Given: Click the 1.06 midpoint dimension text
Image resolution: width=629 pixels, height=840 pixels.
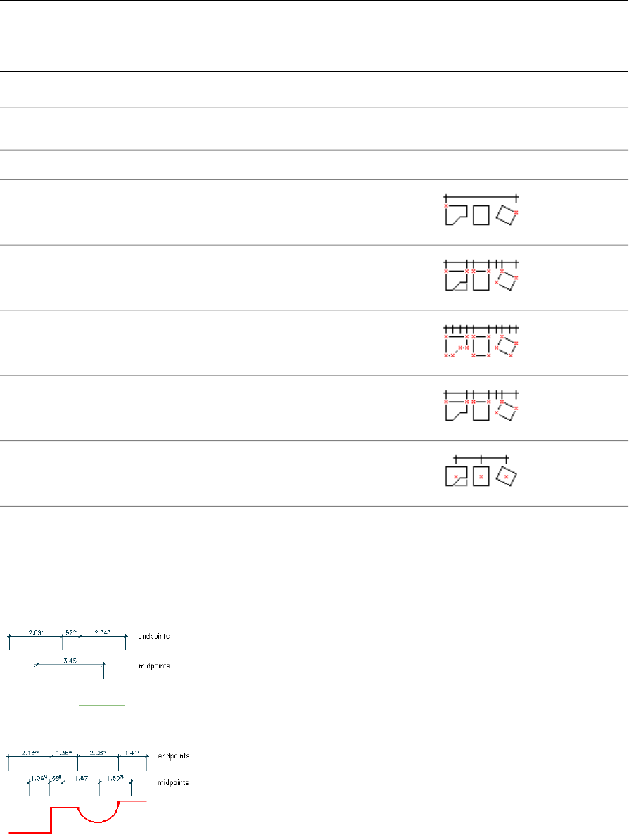Looking at the screenshot, I should [39, 778].
